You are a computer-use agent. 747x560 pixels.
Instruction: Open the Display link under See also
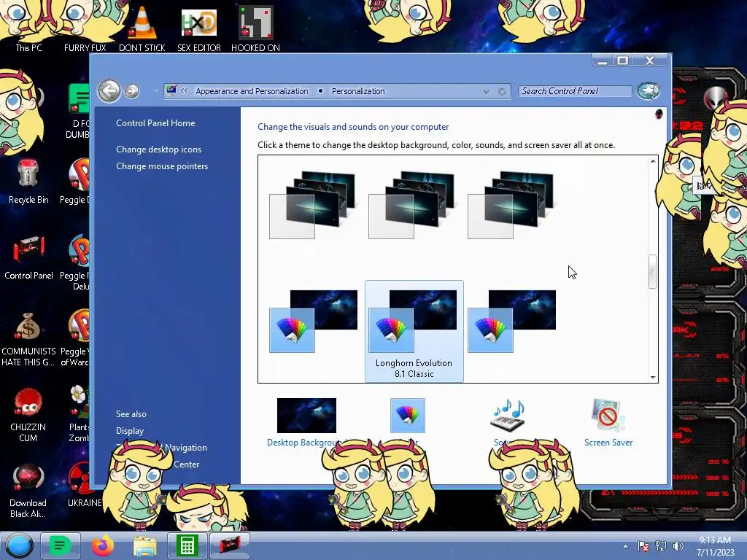tap(130, 430)
